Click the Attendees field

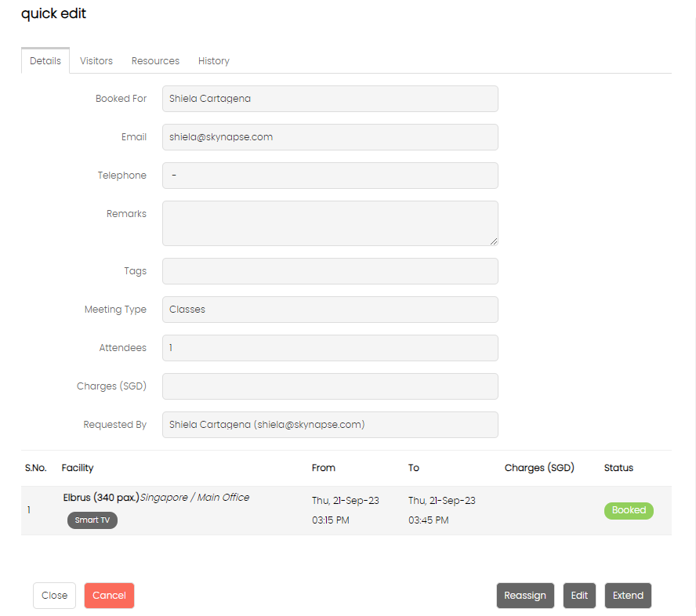coord(330,348)
